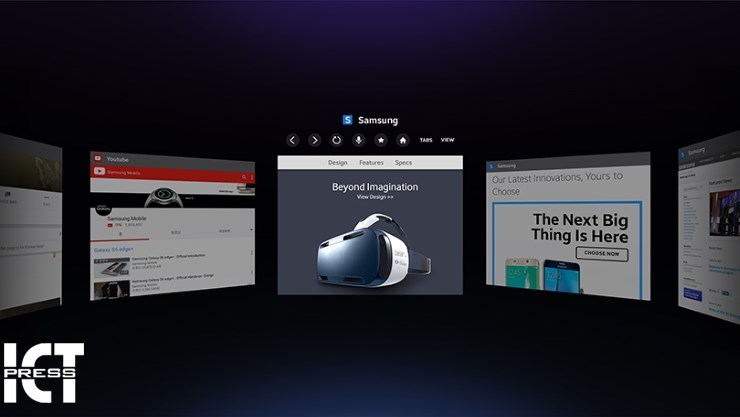Switch to the Design tab
Viewport: 740px width, 417px height.
click(x=338, y=162)
